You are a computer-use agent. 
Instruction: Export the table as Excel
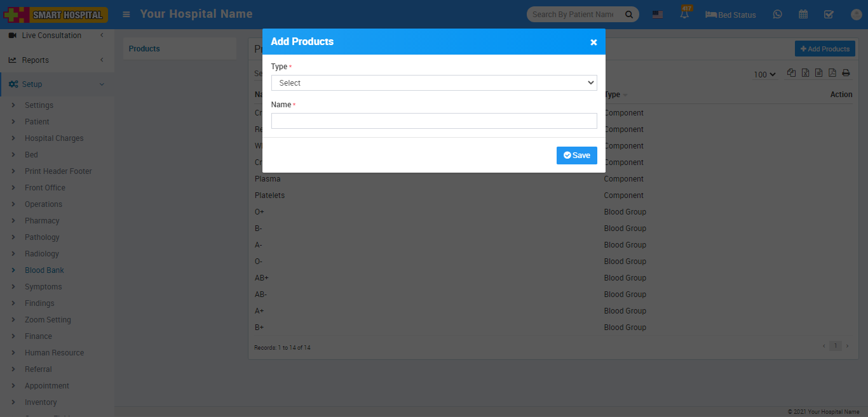click(805, 73)
